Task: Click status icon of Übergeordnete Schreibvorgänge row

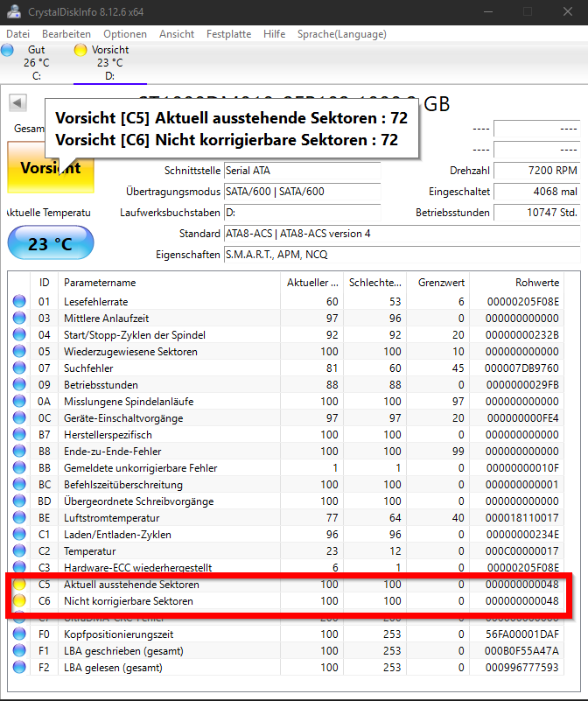Action: [19, 501]
